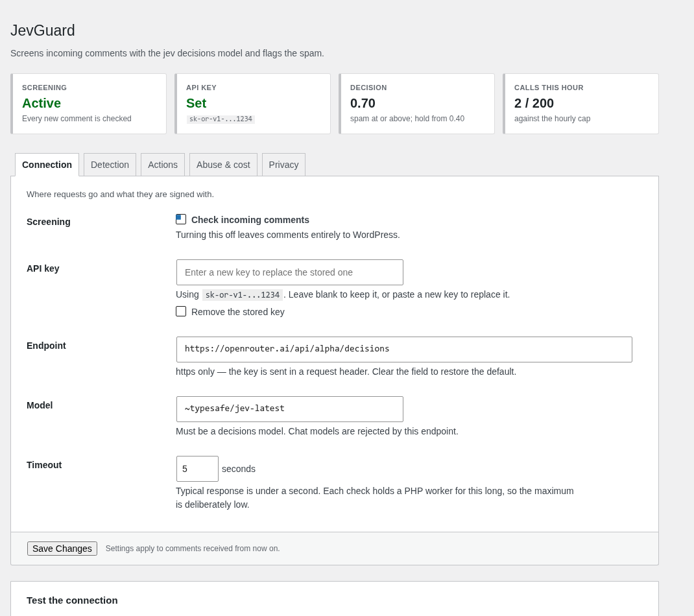The height and width of the screenshot is (616, 694).
Task: Click 'Settings apply to comments received from now on.'
Action: click(x=193, y=549)
